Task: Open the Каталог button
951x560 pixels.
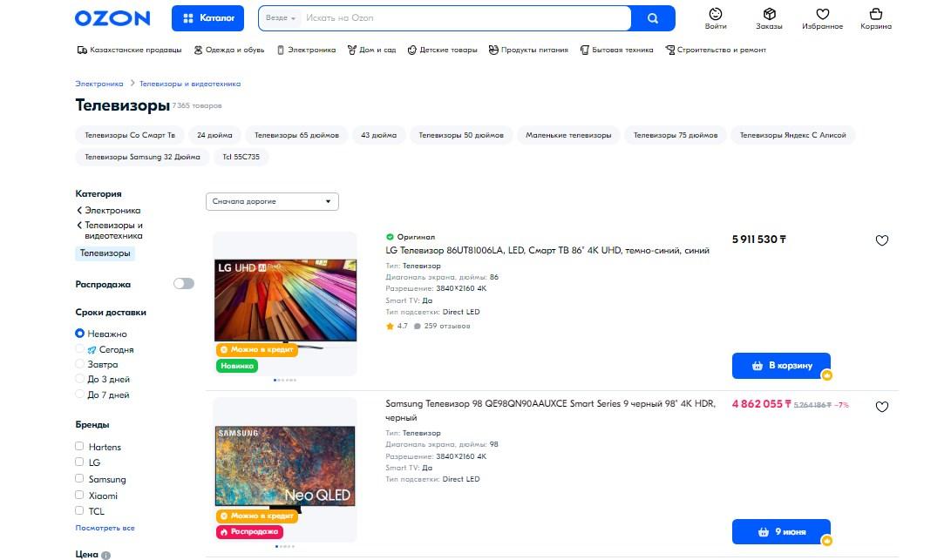Action: [x=208, y=18]
